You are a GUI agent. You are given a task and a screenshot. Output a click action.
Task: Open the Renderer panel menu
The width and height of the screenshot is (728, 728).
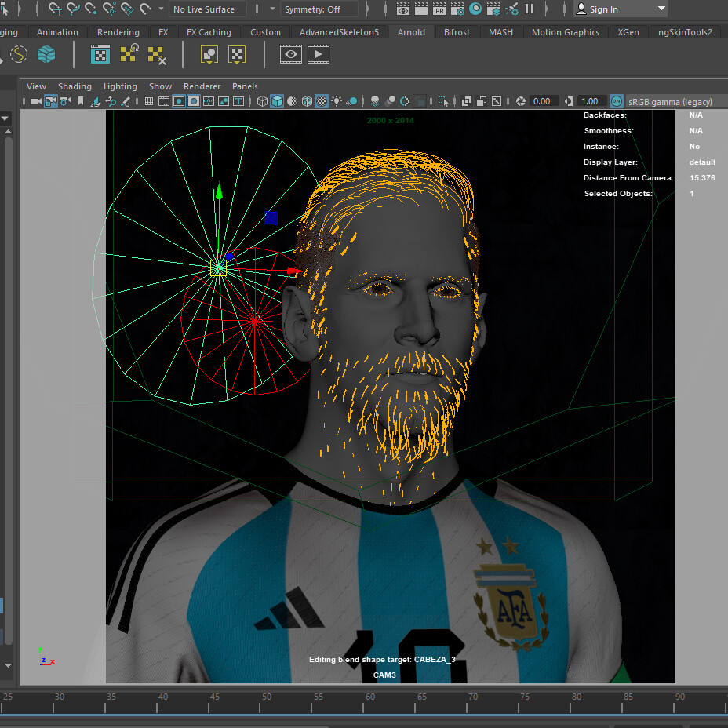[x=202, y=86]
